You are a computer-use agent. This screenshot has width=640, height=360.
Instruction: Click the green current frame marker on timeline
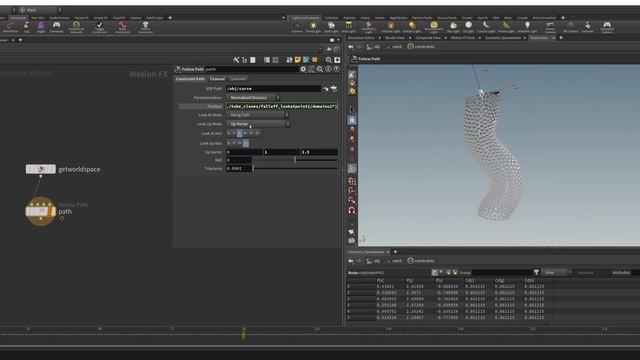244,334
